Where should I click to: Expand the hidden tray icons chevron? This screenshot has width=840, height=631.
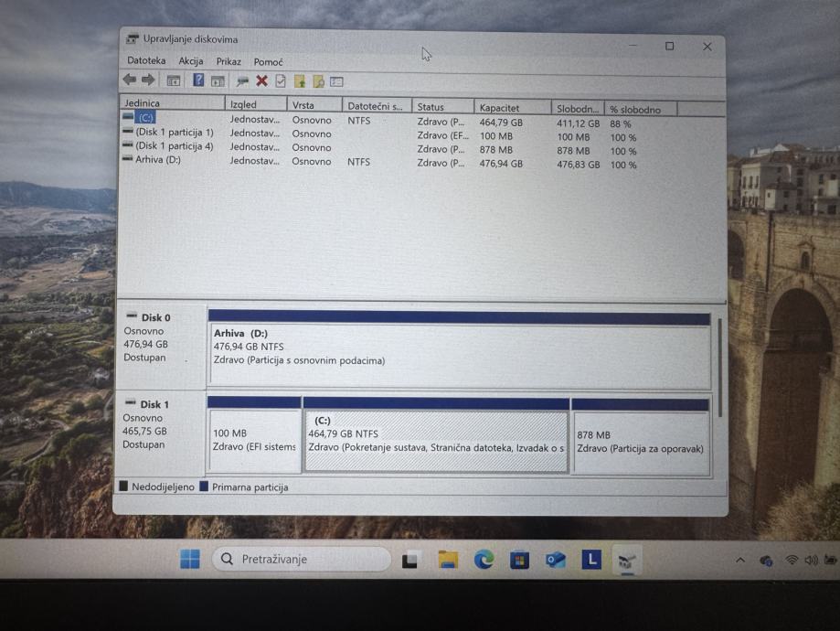740,561
